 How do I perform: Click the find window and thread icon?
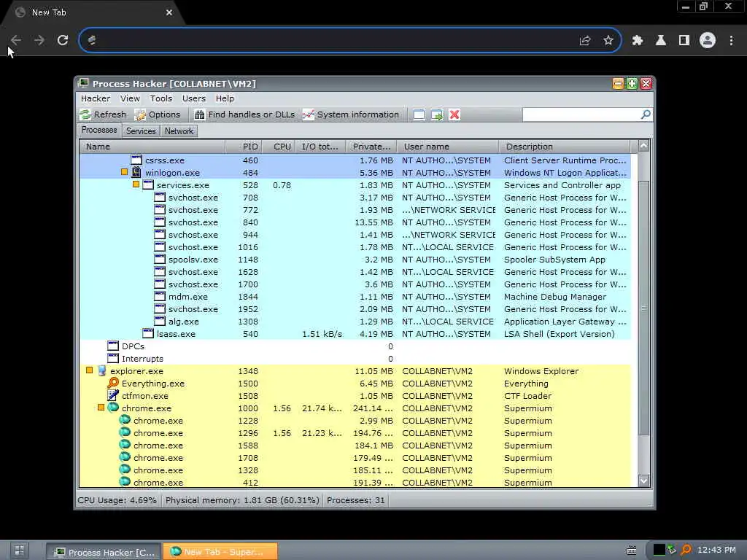(x=436, y=114)
